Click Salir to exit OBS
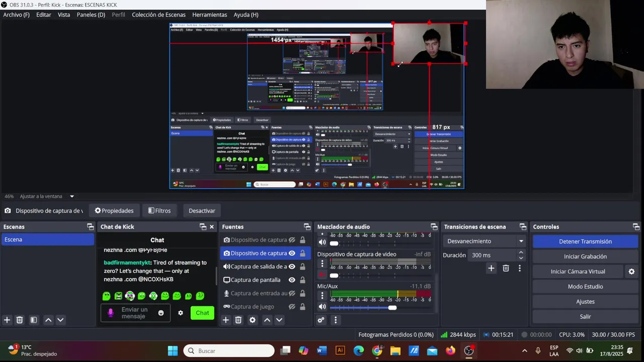644x362 pixels. point(585,317)
